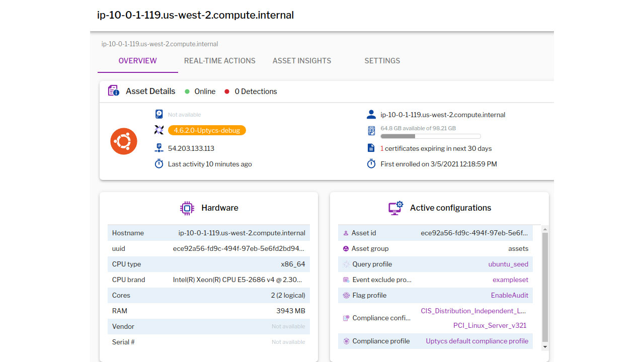
Task: Click the uuid row value
Action: point(239,249)
